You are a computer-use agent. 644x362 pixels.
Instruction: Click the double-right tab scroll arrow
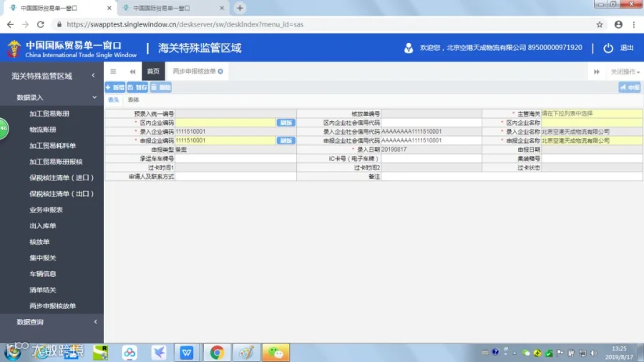tap(596, 72)
